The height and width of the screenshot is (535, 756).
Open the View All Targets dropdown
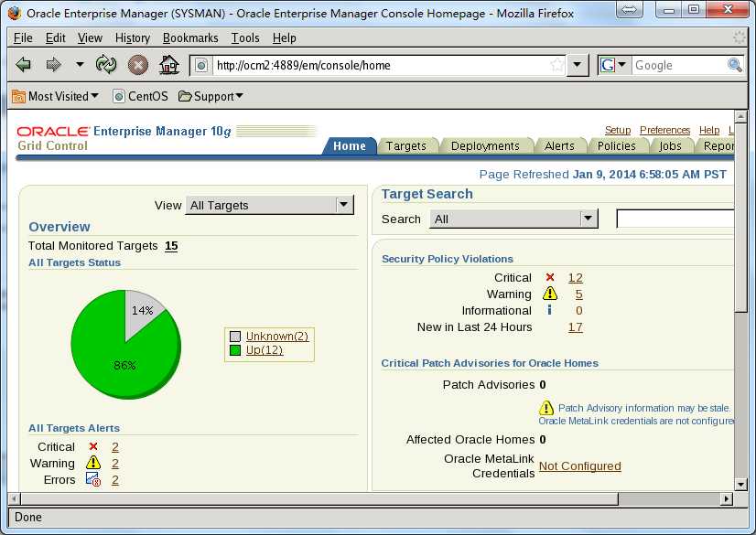[269, 205]
